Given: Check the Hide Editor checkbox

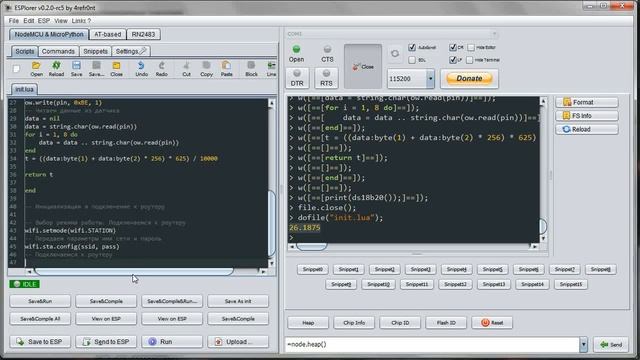Looking at the screenshot, I should [471, 47].
